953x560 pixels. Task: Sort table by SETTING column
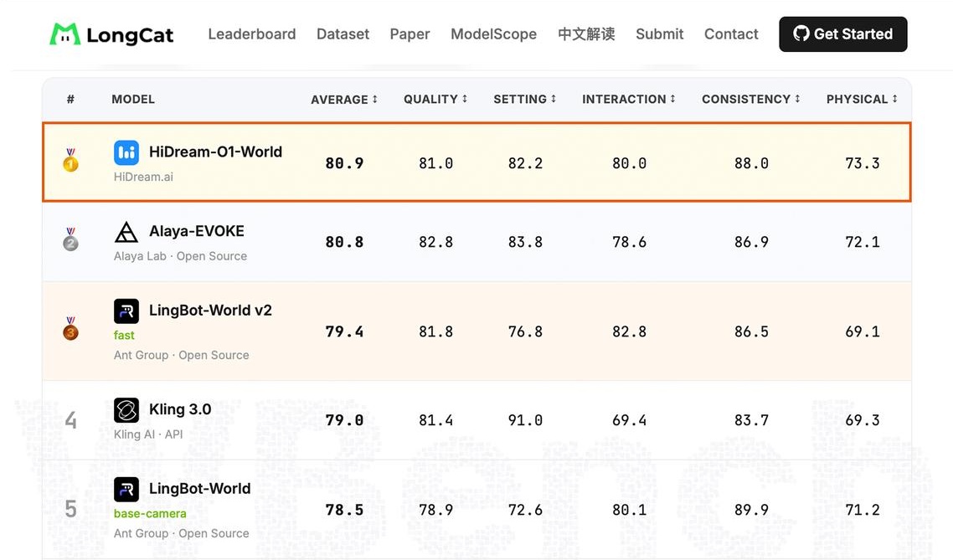pyautogui.click(x=524, y=99)
